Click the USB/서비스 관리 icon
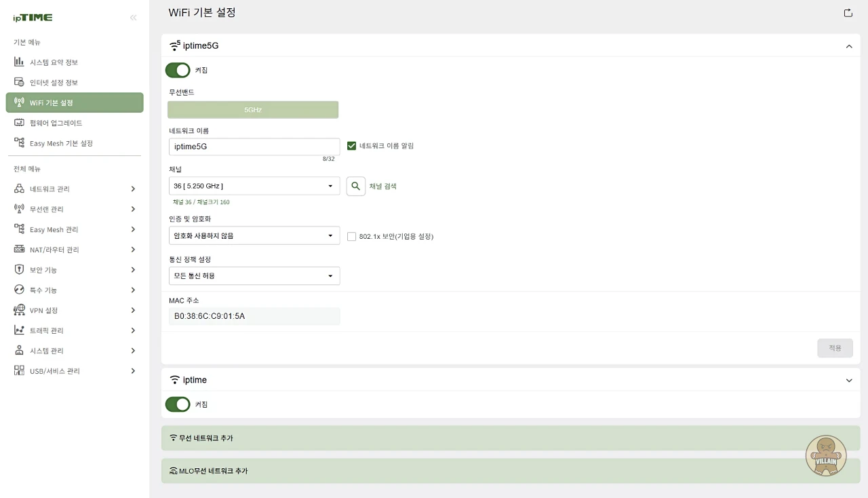Image resolution: width=868 pixels, height=498 pixels. pos(19,371)
